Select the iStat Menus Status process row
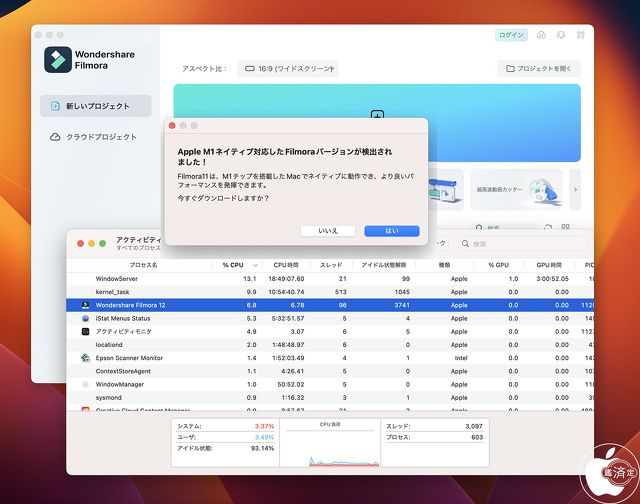This screenshot has height=504, width=640. pos(330,318)
